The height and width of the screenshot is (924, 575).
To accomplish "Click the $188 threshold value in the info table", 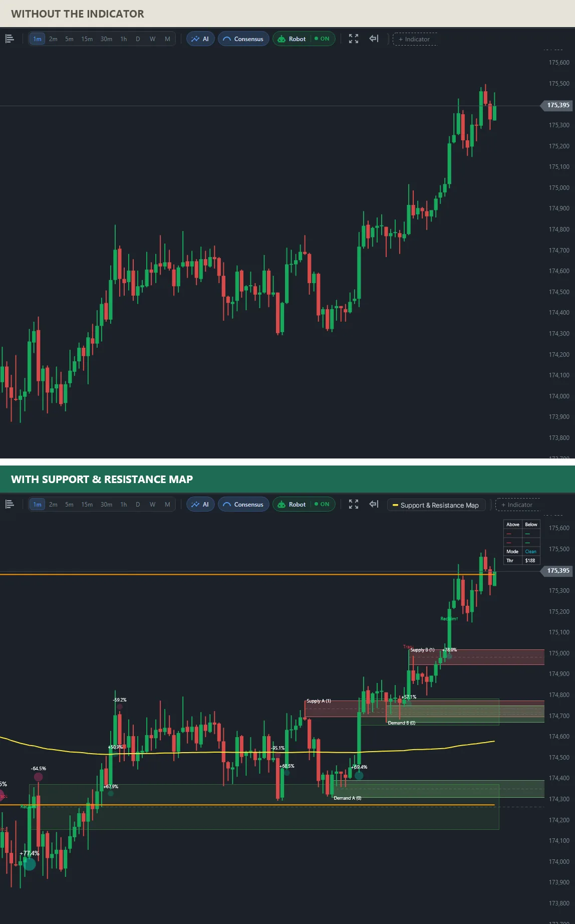I will click(x=530, y=561).
